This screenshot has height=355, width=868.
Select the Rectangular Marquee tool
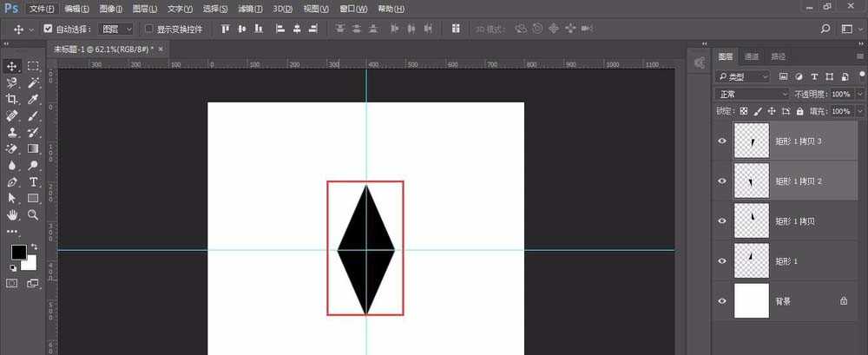tap(33, 66)
